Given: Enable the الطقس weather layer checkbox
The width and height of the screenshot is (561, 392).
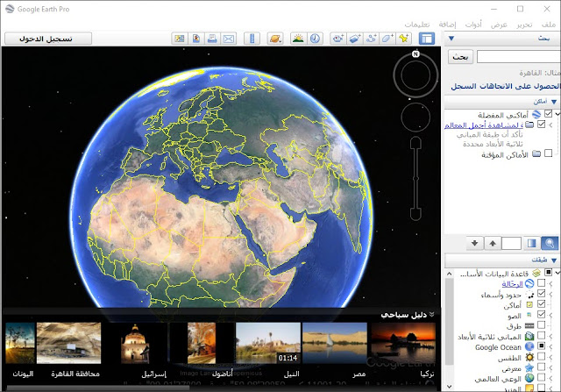Looking at the screenshot, I should point(541,356).
